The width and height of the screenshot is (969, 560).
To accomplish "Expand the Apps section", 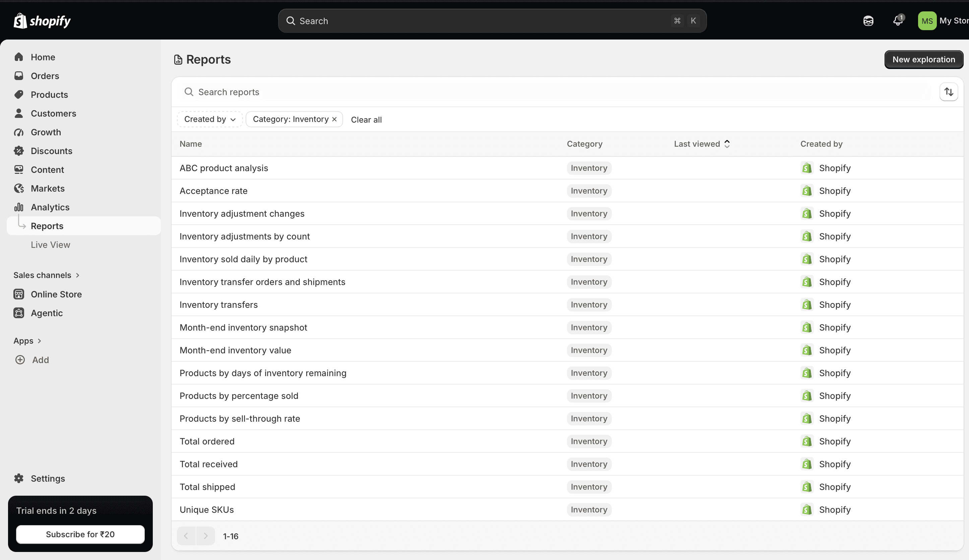I will click(27, 341).
